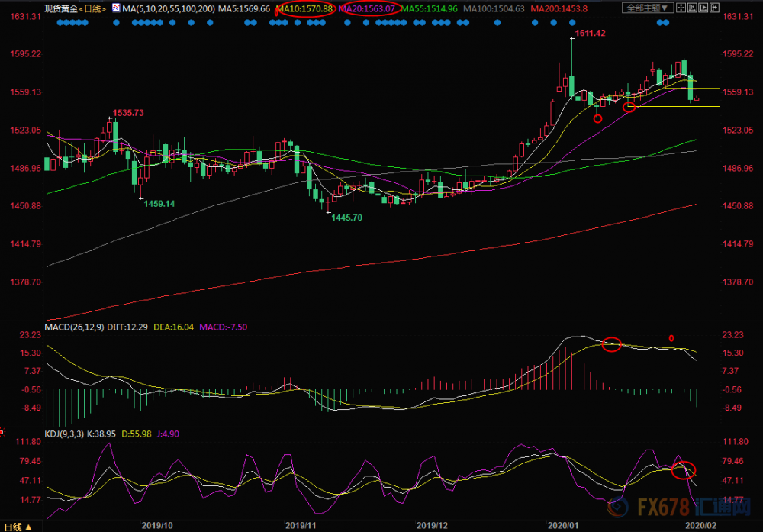Click the 111.80 level on the right KDJ axis
The image size is (763, 532).
[736, 441]
